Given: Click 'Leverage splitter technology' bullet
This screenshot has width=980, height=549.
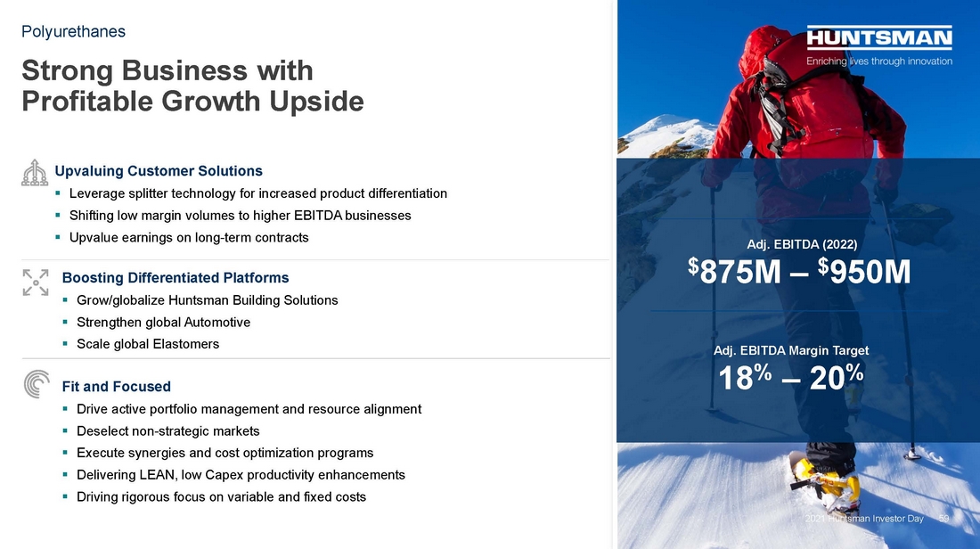Looking at the screenshot, I should point(258,193).
